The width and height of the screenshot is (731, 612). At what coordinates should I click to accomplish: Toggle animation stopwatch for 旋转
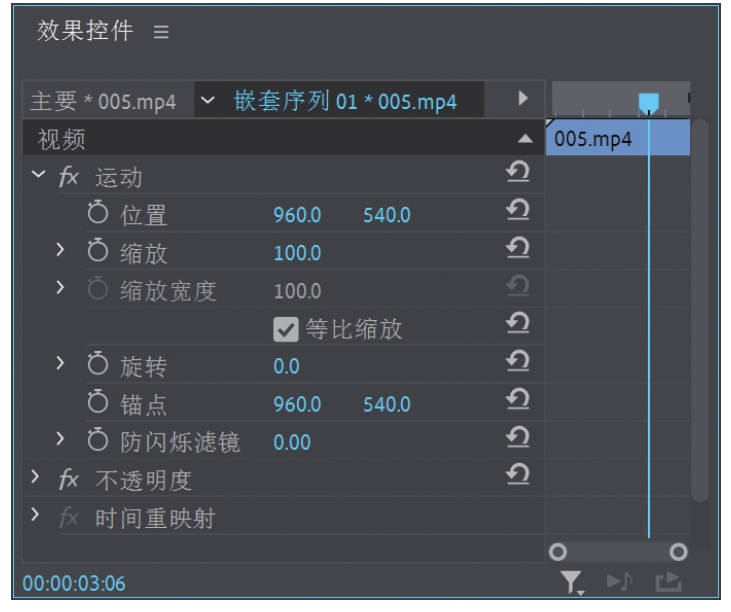[x=98, y=364]
